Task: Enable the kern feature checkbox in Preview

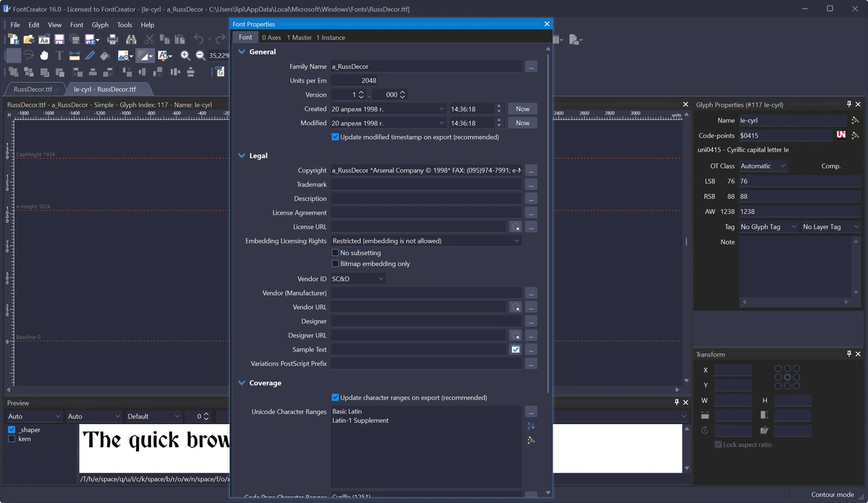Action: 12,439
